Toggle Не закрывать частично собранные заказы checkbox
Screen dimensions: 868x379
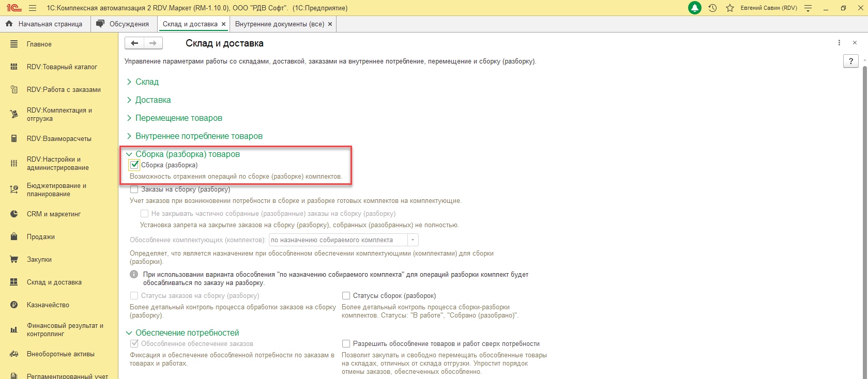(x=145, y=214)
